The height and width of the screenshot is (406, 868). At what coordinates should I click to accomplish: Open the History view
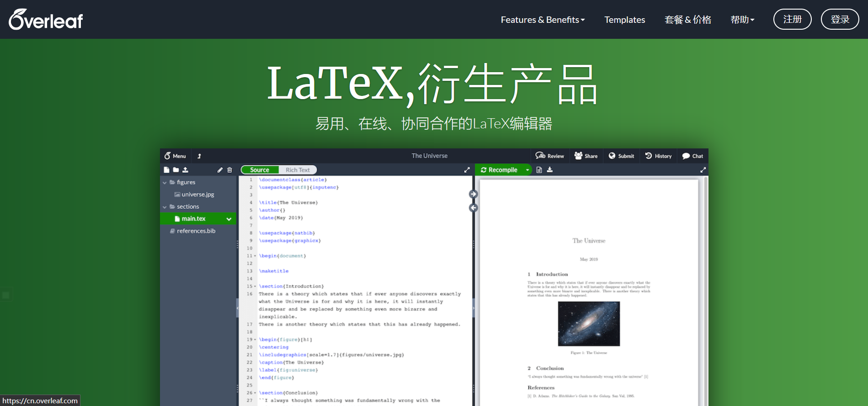coord(658,156)
